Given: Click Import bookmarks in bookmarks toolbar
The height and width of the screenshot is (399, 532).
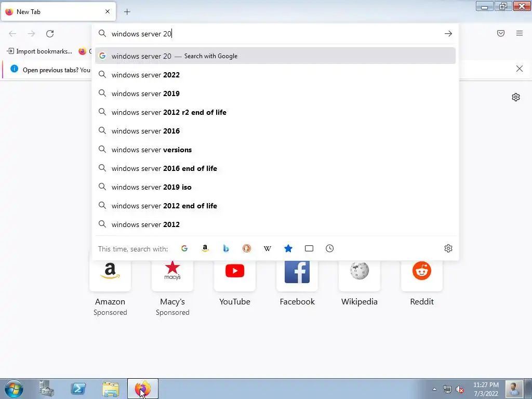Looking at the screenshot, I should coord(39,51).
